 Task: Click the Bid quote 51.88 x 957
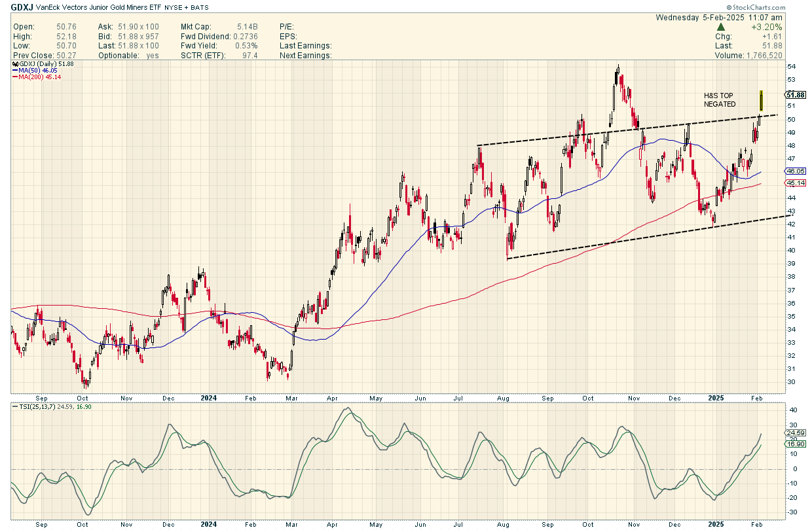(137, 37)
